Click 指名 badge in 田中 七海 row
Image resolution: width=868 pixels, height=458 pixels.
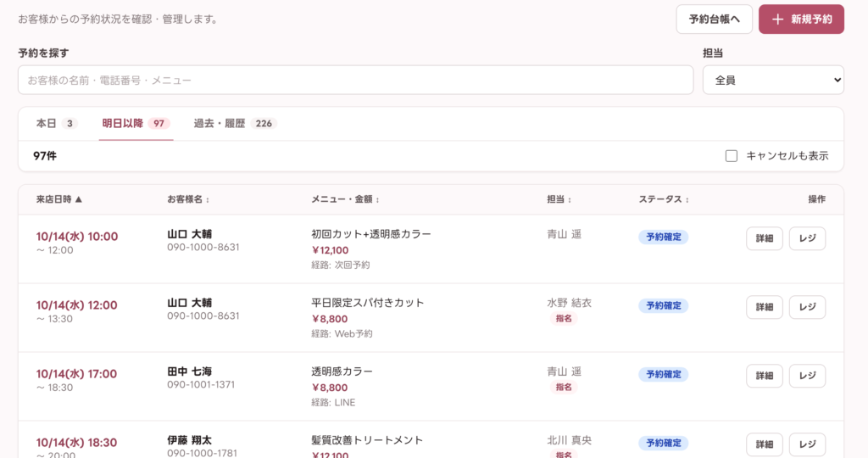564,387
